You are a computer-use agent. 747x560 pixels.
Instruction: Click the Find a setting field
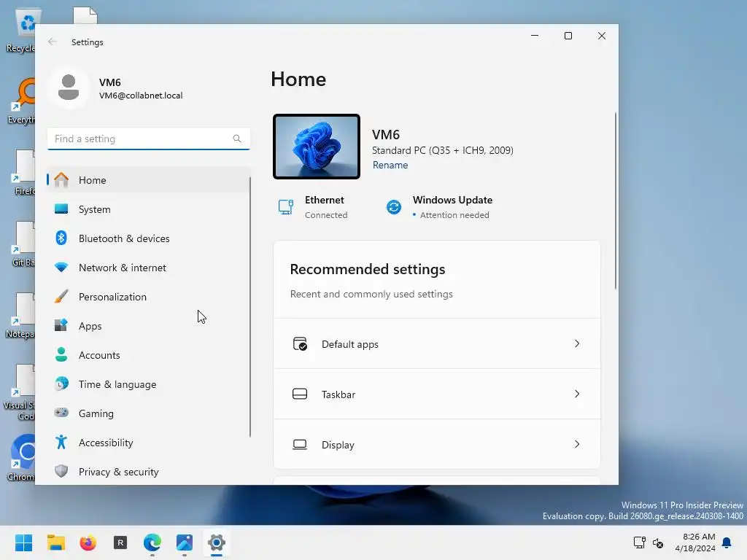(149, 139)
